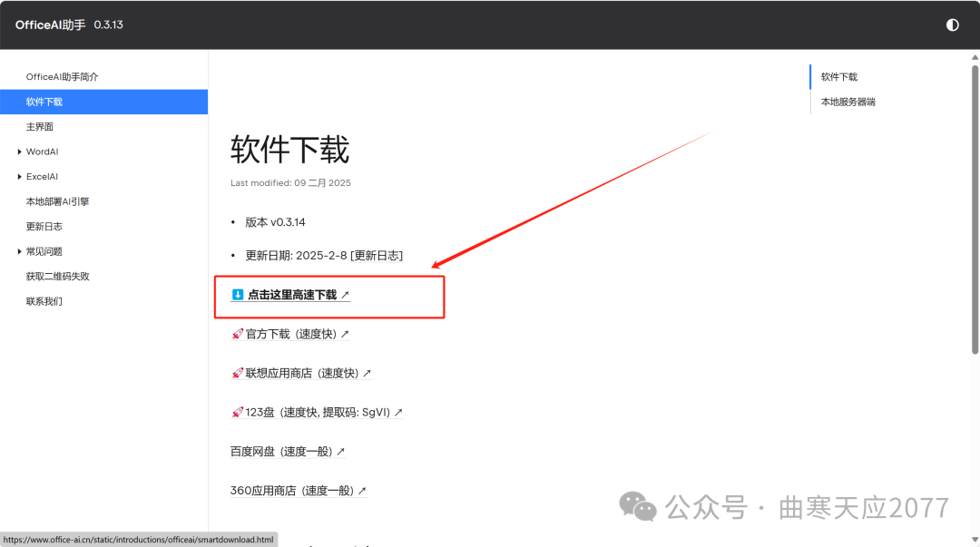Expand the 常见问题 section arrow

[x=19, y=252]
